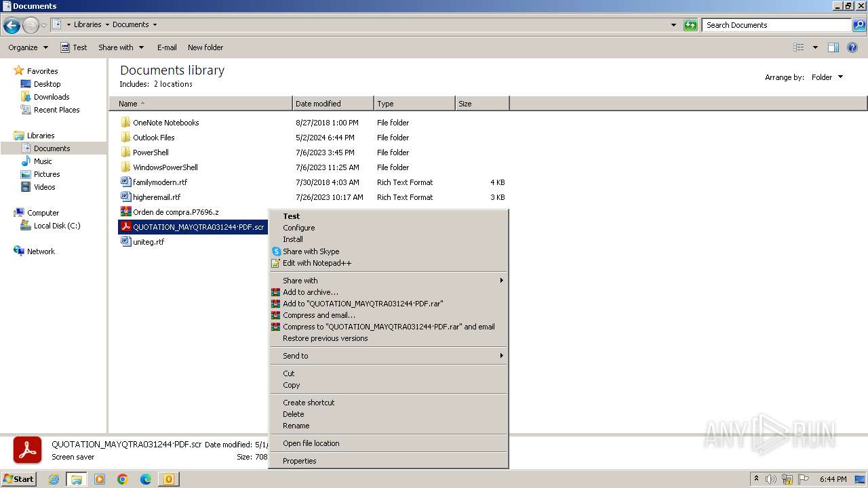Open the Arrange by Folder dropdown
This screenshot has width=868, height=488.
(827, 77)
